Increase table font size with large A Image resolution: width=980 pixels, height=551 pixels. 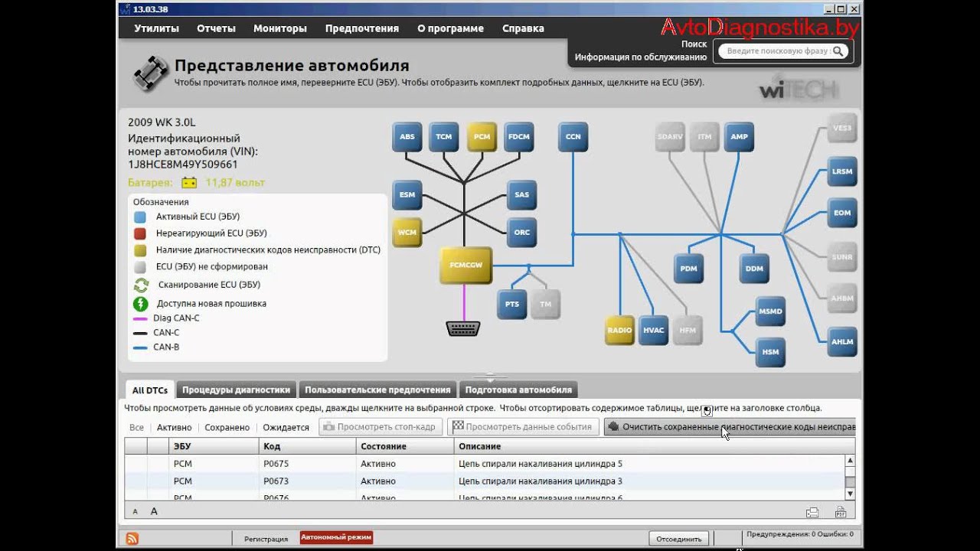154,511
